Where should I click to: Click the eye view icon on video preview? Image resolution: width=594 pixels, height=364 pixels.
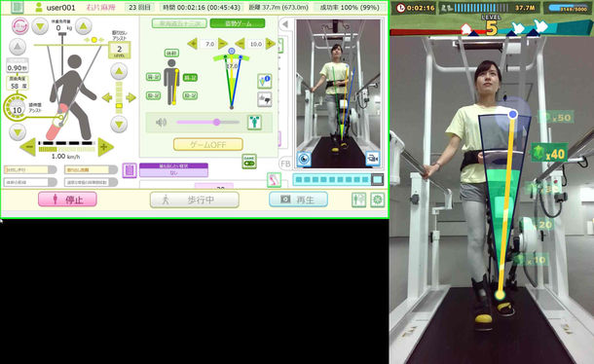coord(304,159)
